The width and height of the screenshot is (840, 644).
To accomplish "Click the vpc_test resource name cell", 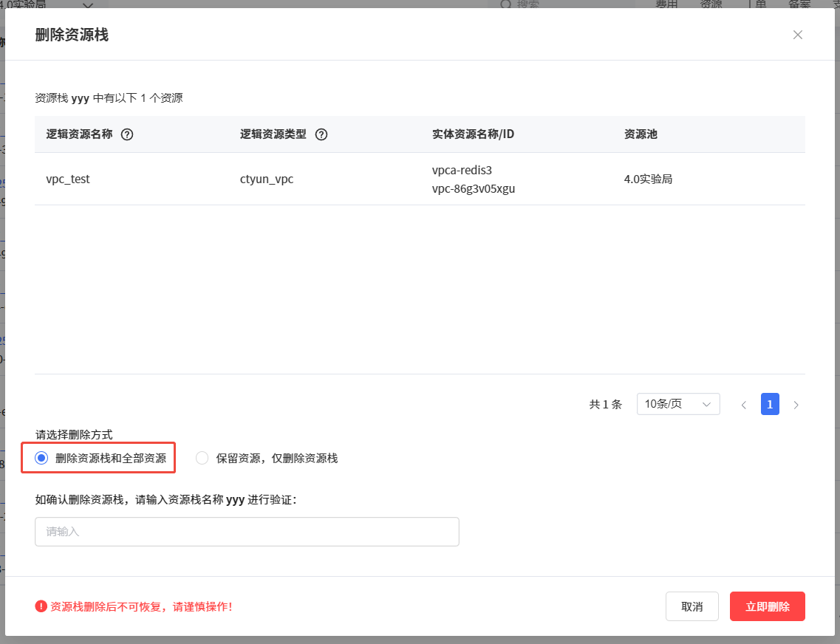I will (x=68, y=179).
